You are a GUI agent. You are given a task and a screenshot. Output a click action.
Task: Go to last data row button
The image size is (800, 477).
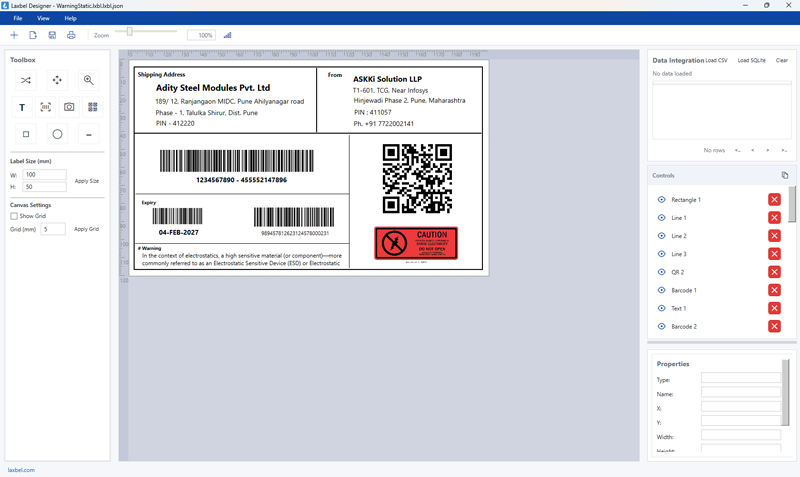pyautogui.click(x=784, y=150)
